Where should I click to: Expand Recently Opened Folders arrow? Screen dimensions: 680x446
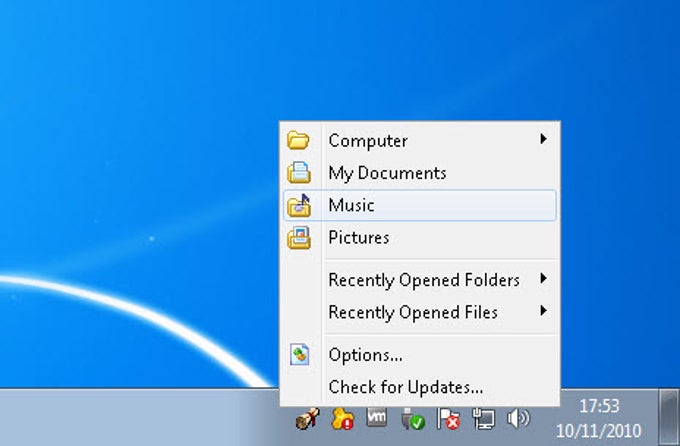click(543, 279)
